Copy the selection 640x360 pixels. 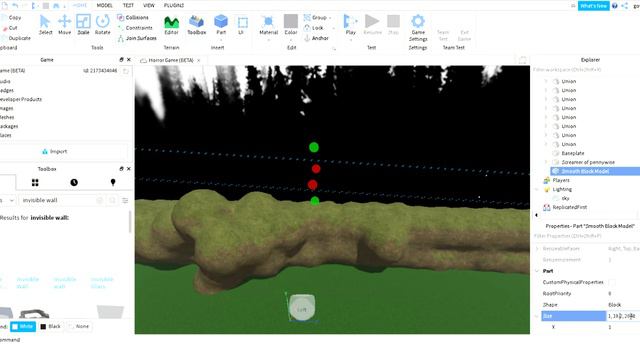[12, 18]
